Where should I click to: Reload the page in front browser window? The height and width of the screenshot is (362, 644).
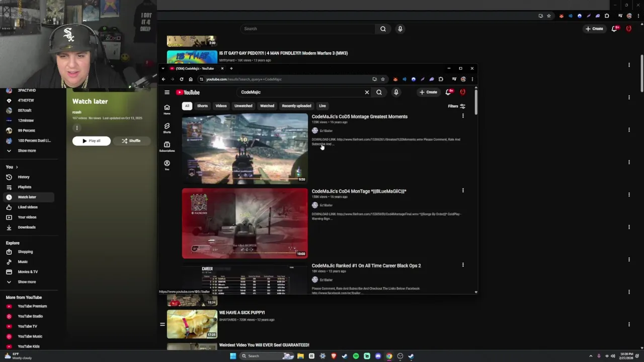pyautogui.click(x=181, y=79)
